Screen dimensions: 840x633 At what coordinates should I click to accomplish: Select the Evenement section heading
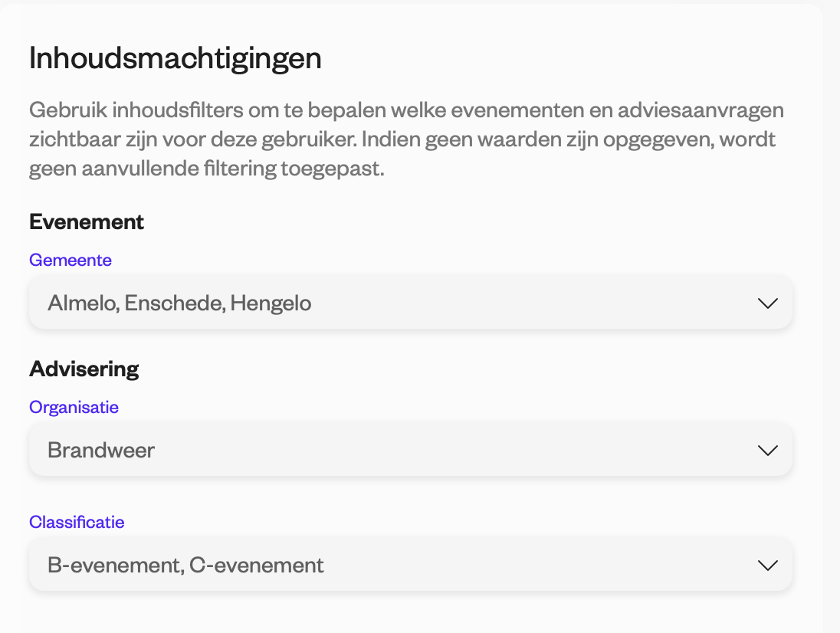[x=87, y=221]
